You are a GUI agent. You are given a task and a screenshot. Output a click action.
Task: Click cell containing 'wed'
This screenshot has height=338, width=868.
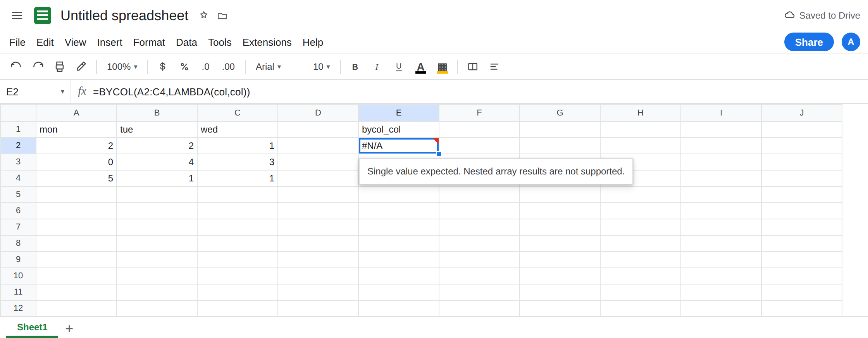coord(238,129)
